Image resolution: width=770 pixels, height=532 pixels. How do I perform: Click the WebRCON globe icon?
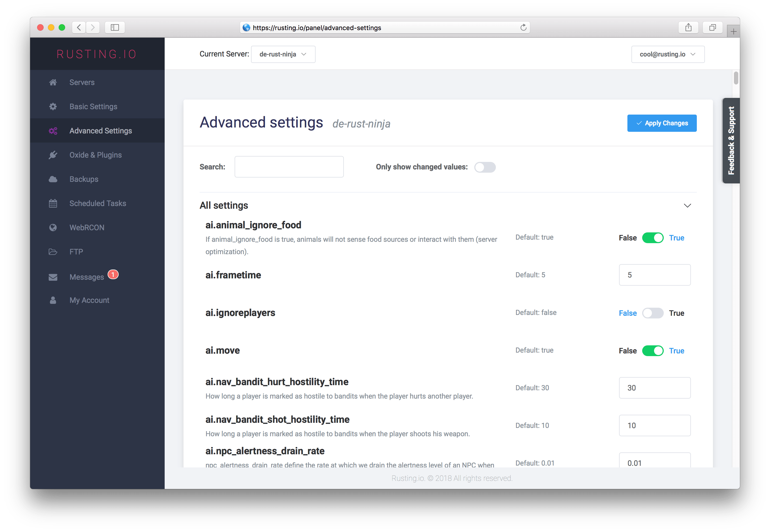53,228
